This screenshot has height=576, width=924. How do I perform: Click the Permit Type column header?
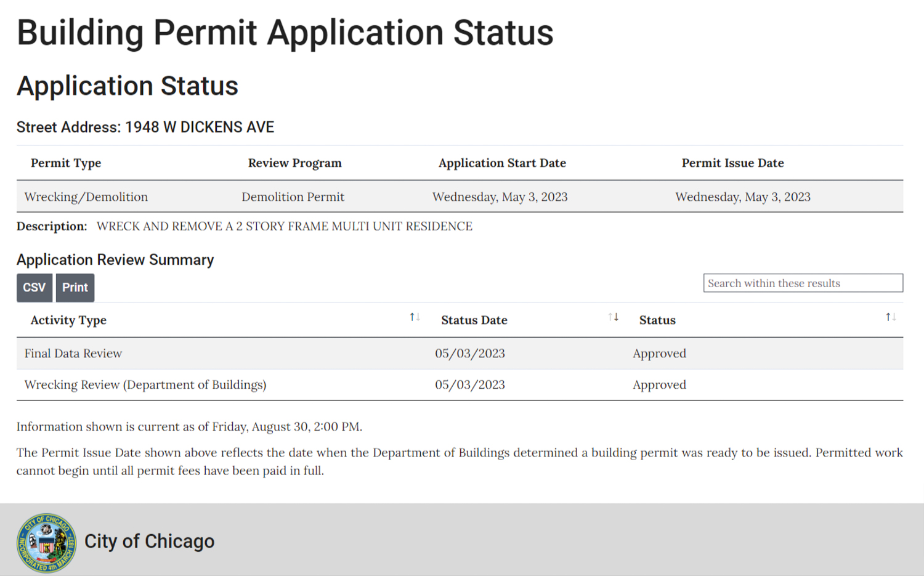pyautogui.click(x=66, y=163)
